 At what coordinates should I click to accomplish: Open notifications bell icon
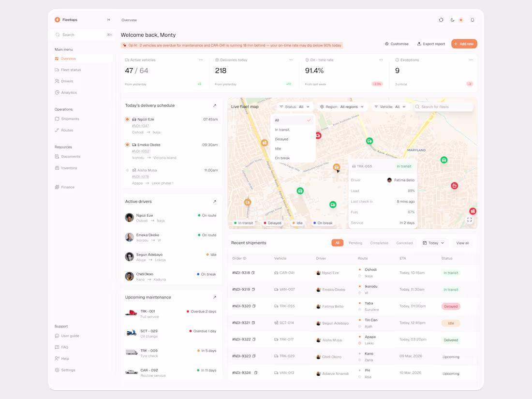click(x=473, y=20)
